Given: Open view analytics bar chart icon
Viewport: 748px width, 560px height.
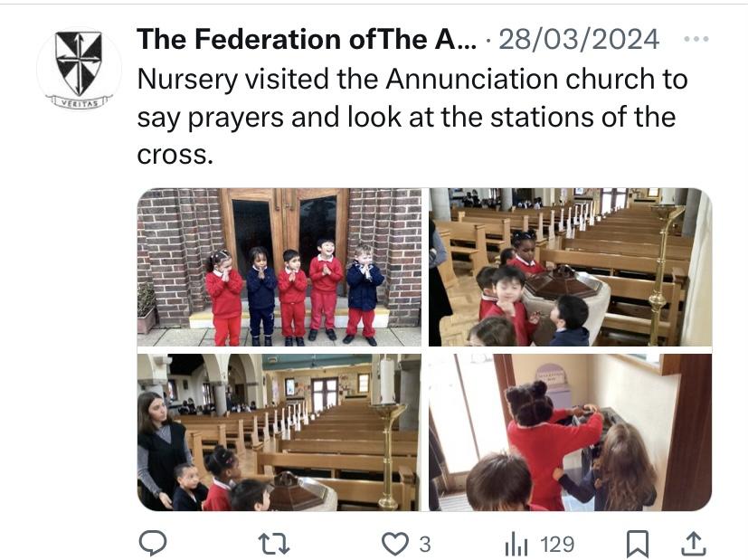Looking at the screenshot, I should tap(516, 543).
